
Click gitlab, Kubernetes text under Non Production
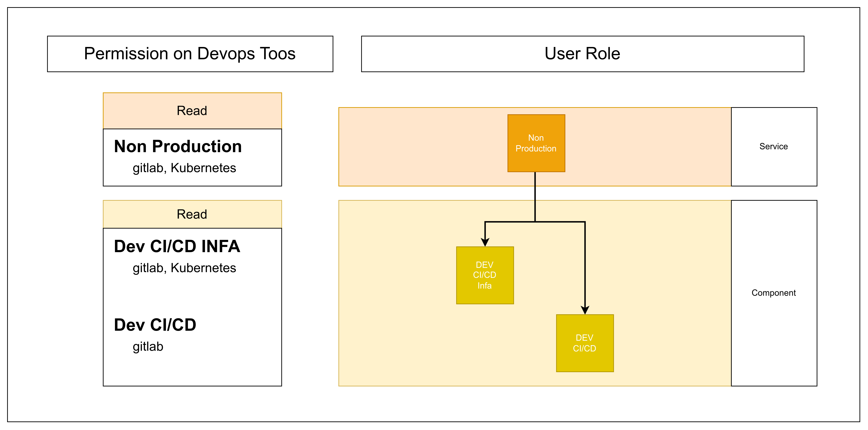184,168
